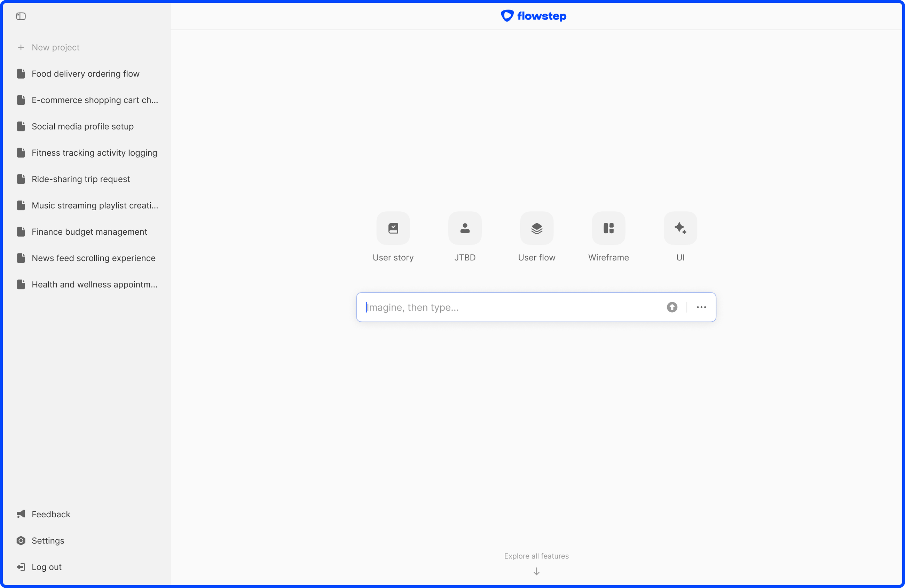Open the News feed scrolling experience project

click(94, 258)
